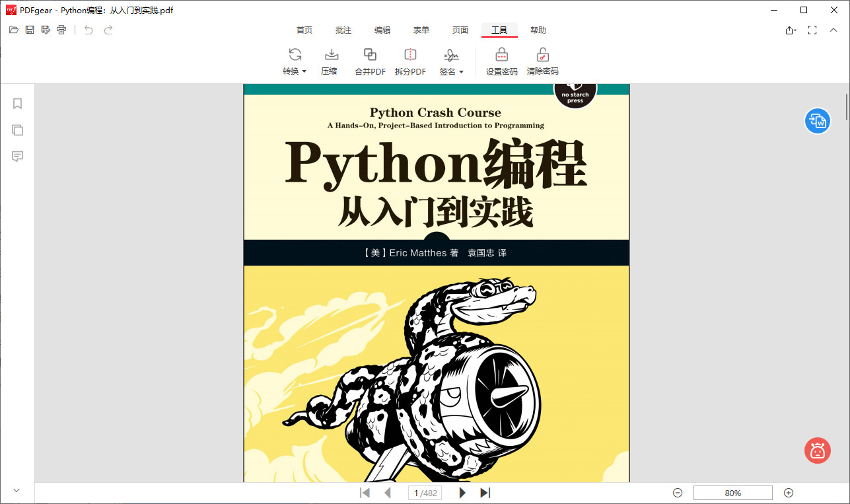This screenshot has height=504, width=850.
Task: Enter full screen mode
Action: (x=812, y=30)
